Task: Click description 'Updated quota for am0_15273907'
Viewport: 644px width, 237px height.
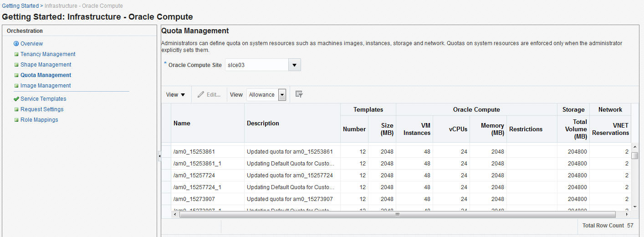Action: click(290, 199)
